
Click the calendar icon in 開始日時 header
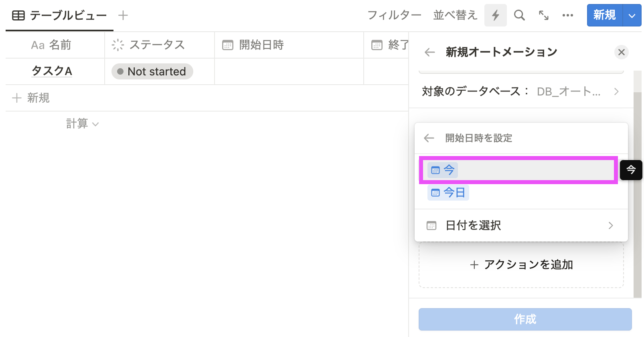pos(228,45)
